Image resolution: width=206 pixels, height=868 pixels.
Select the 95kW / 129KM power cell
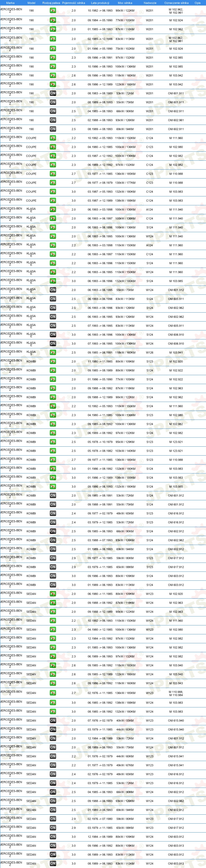tap(125, 442)
